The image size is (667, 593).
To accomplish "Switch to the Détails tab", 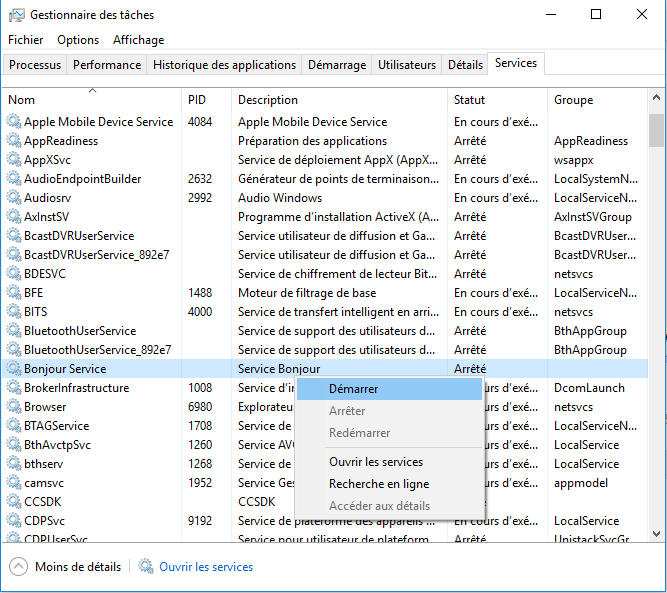I will click(465, 65).
